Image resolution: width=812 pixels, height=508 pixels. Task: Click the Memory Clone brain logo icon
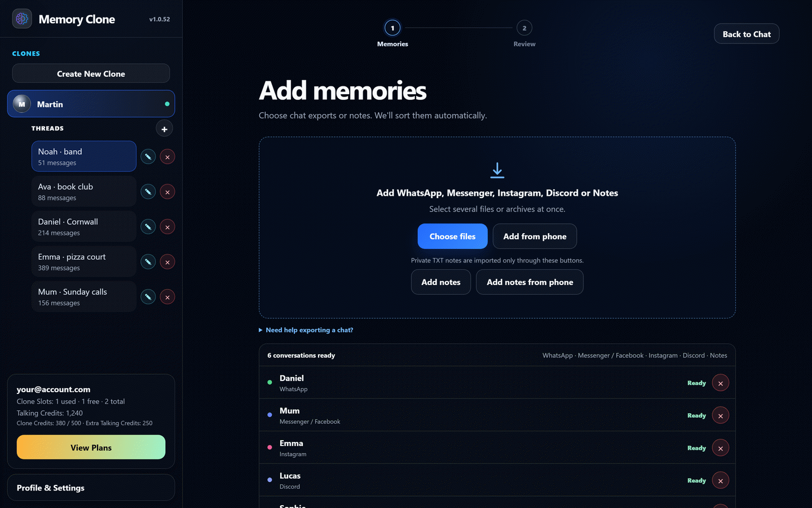pyautogui.click(x=22, y=19)
